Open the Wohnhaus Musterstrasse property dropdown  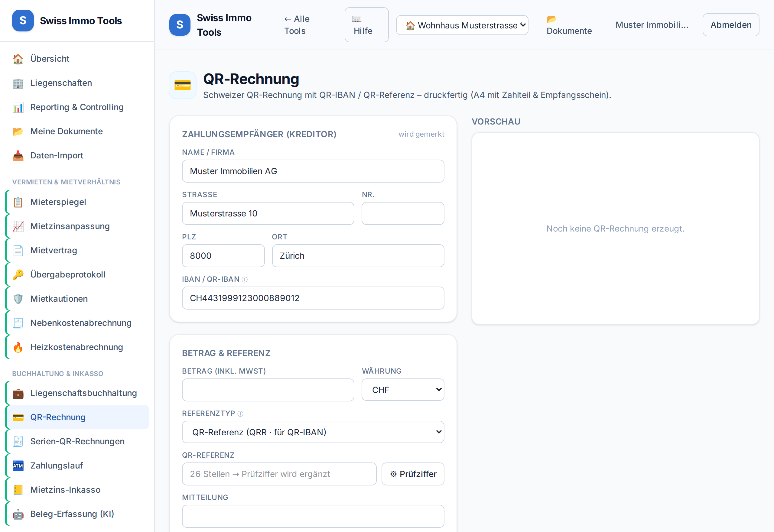[462, 25]
